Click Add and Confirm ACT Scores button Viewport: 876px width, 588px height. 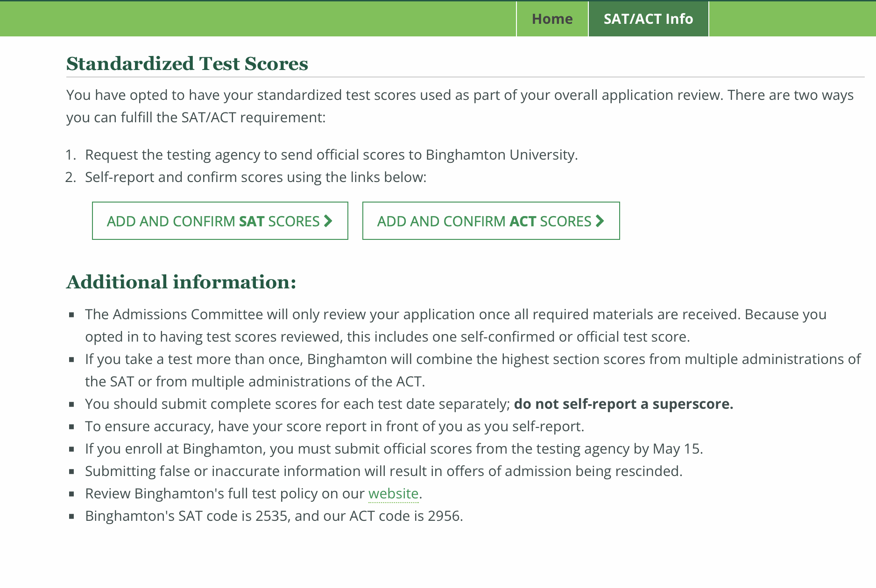coord(491,221)
